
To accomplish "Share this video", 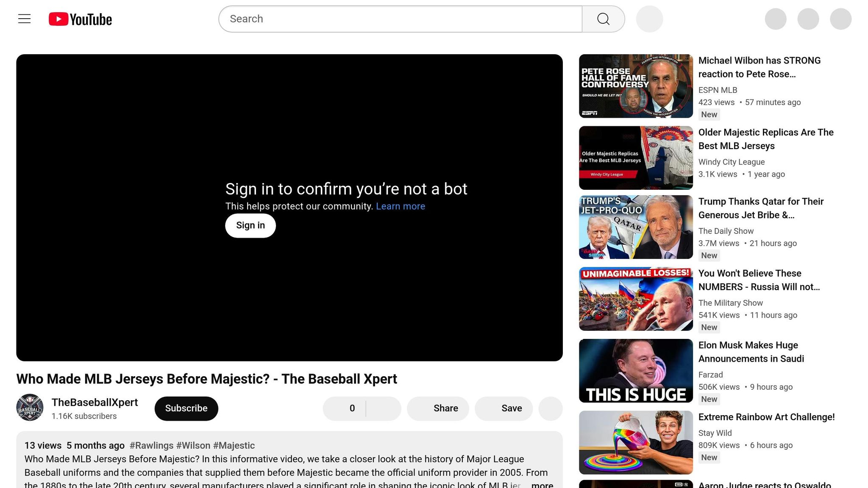I will 438,408.
